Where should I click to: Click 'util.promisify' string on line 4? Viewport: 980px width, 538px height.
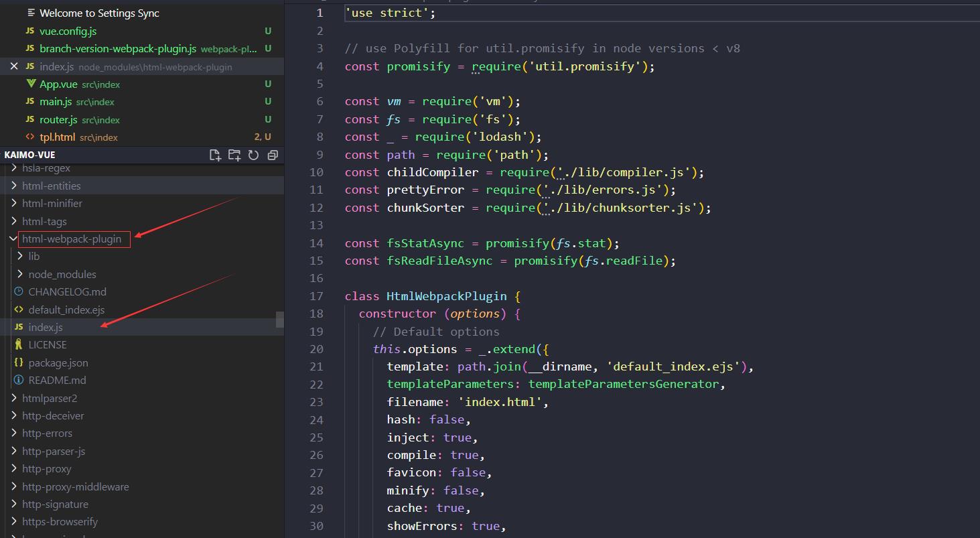tap(584, 66)
